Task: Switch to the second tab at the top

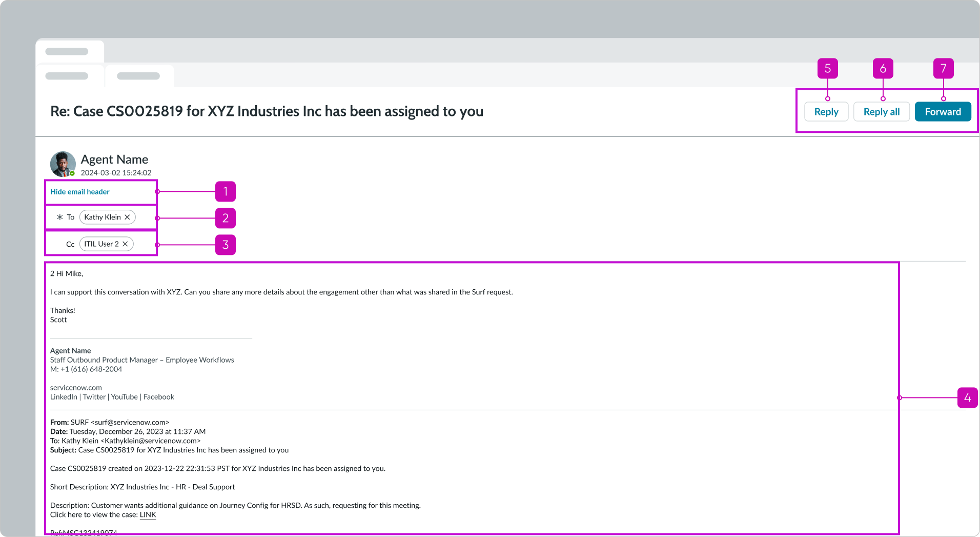Action: [139, 76]
